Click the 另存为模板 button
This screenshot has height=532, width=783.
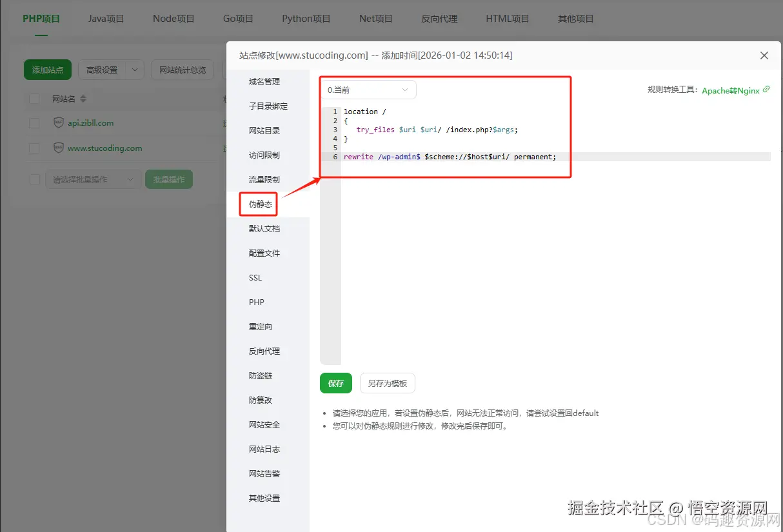tap(388, 383)
